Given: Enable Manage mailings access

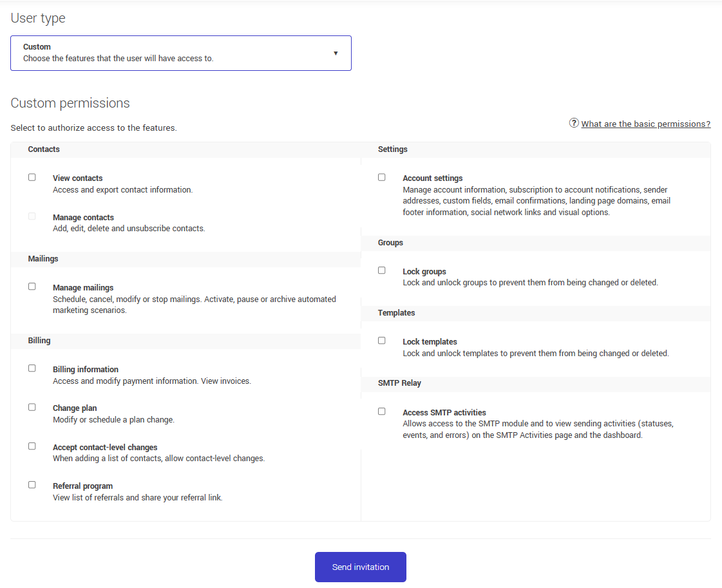Looking at the screenshot, I should pos(32,286).
